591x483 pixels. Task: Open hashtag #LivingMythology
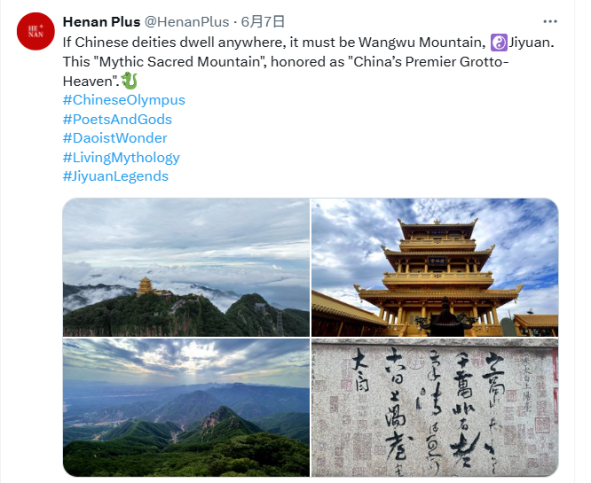(x=121, y=157)
